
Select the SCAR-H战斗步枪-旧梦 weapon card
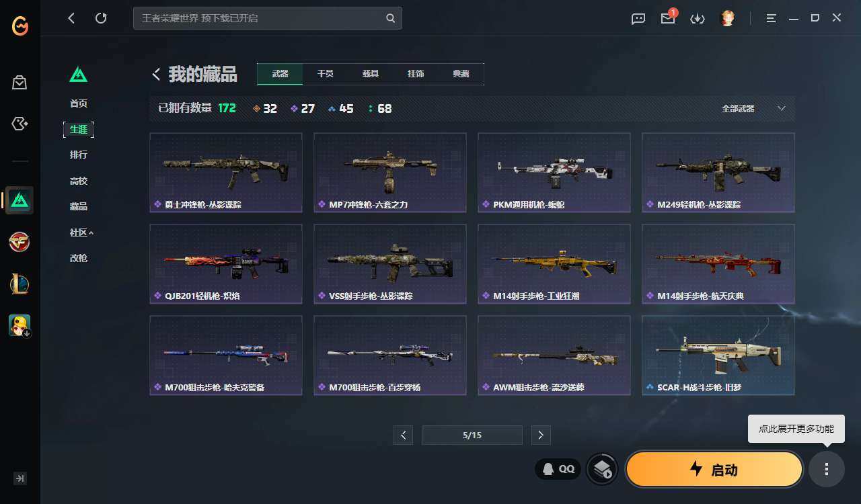point(718,355)
